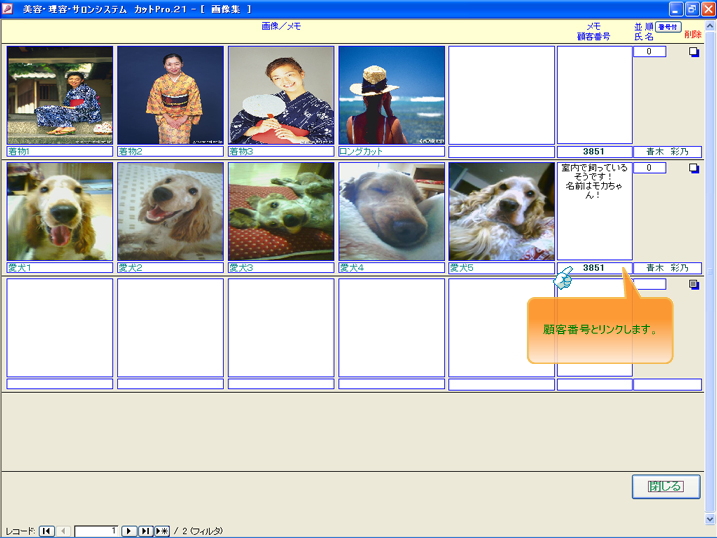Screen dimensions: 717x538
Task: Edit caption field 愛犬5
Action: (x=502, y=267)
